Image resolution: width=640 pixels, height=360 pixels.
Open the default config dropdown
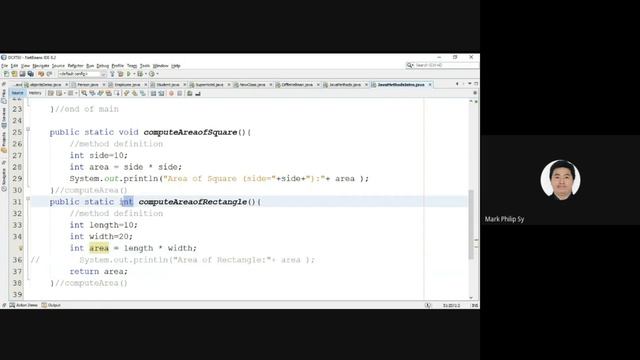pos(82,74)
